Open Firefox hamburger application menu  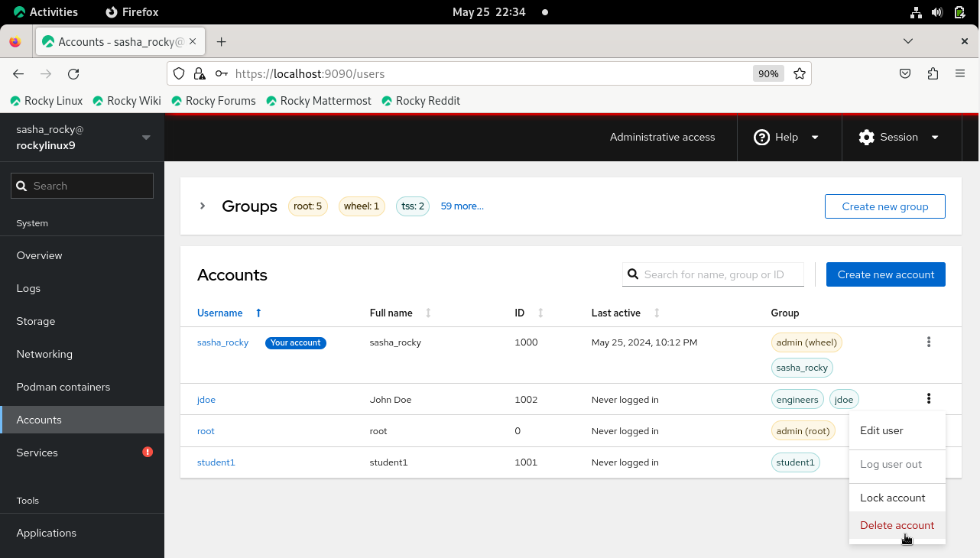coord(960,74)
